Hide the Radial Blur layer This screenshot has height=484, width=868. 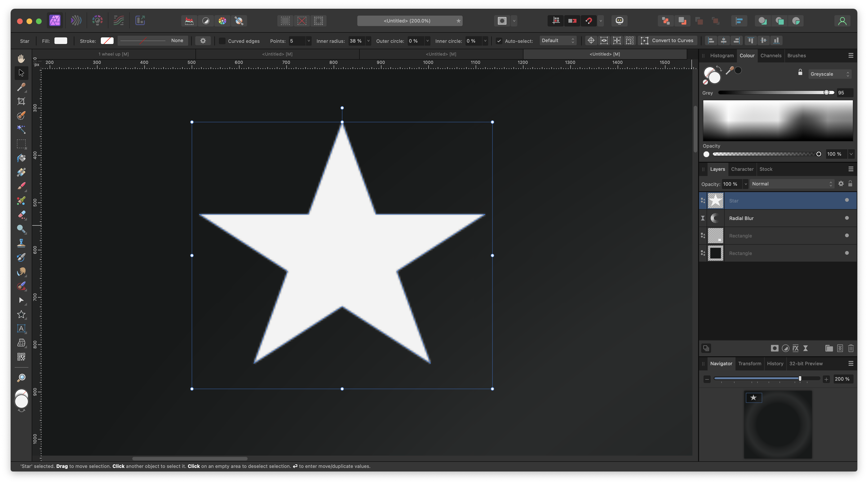[x=847, y=218]
